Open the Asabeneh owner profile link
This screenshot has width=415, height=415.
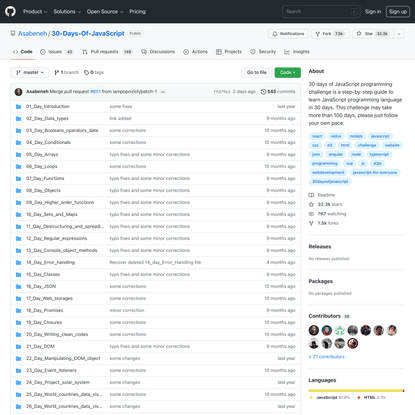click(x=32, y=33)
